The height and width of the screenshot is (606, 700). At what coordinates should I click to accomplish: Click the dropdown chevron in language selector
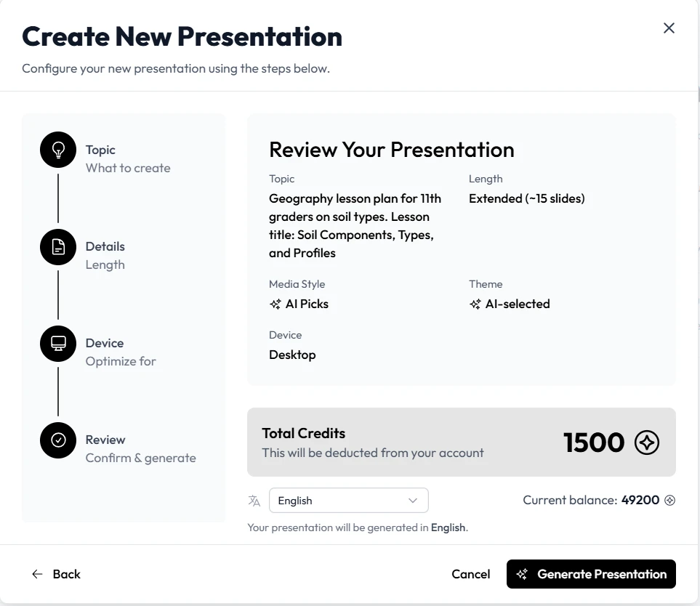pyautogui.click(x=413, y=501)
